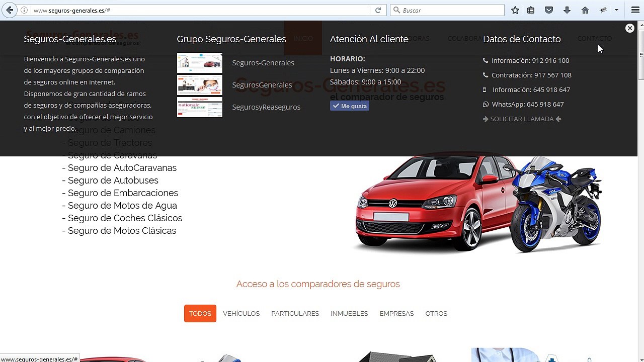
Task: Open the SegurosyReaseguros site thumbnail
Action: coord(200,107)
